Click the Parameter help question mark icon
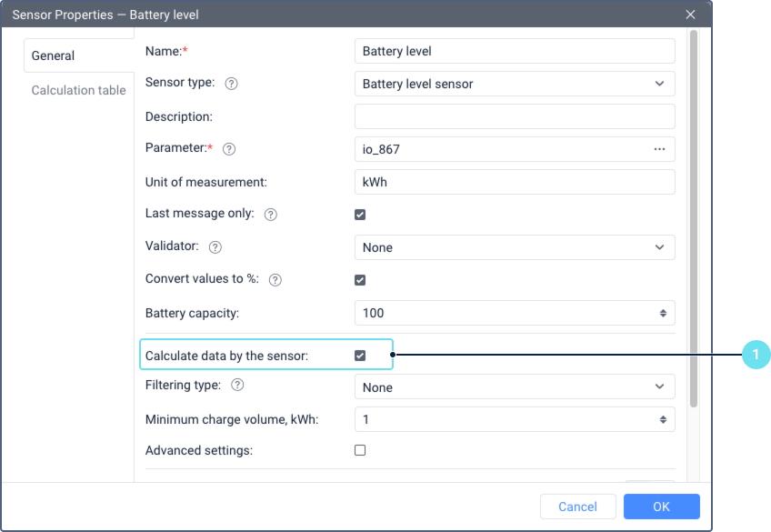The width and height of the screenshot is (771, 532). tap(229, 149)
